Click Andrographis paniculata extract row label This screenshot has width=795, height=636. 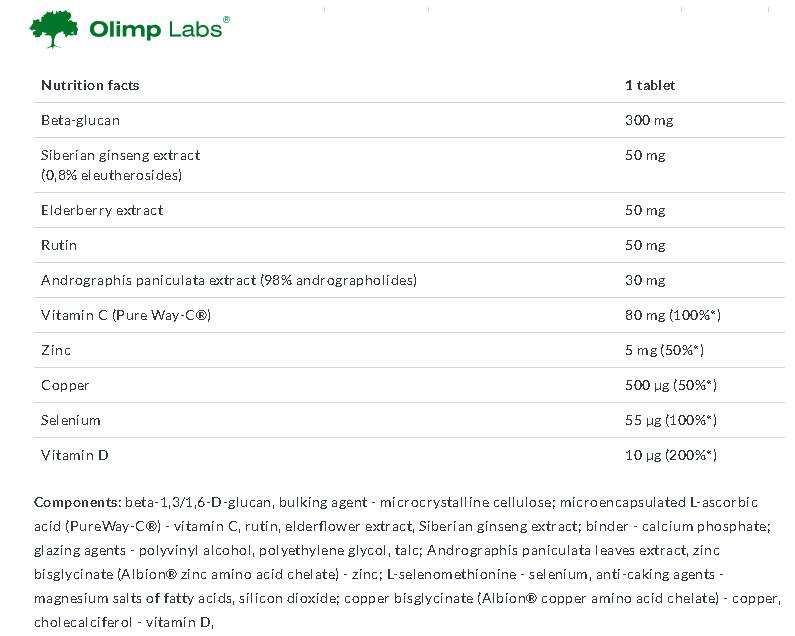pos(228,280)
